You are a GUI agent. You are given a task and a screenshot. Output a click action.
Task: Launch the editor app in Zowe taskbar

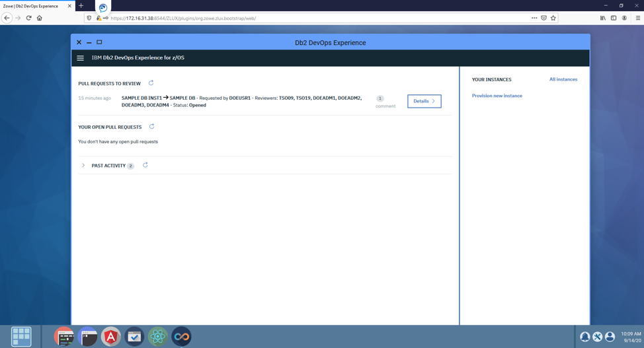(64, 337)
